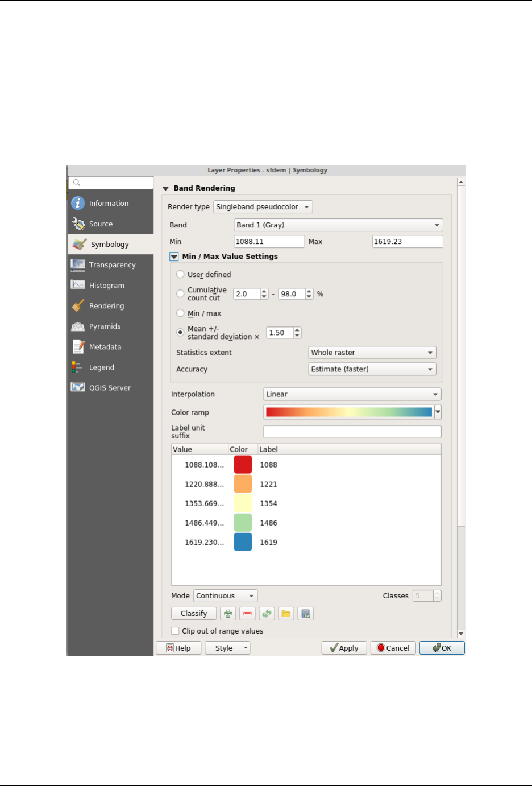Screen dimensions: 532x786
Task: Click the Value column header
Action: pos(199,449)
